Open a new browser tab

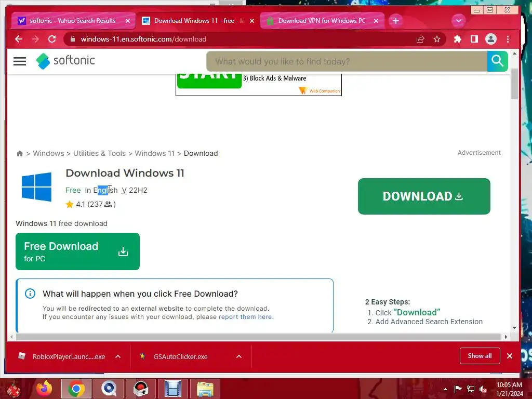click(395, 21)
